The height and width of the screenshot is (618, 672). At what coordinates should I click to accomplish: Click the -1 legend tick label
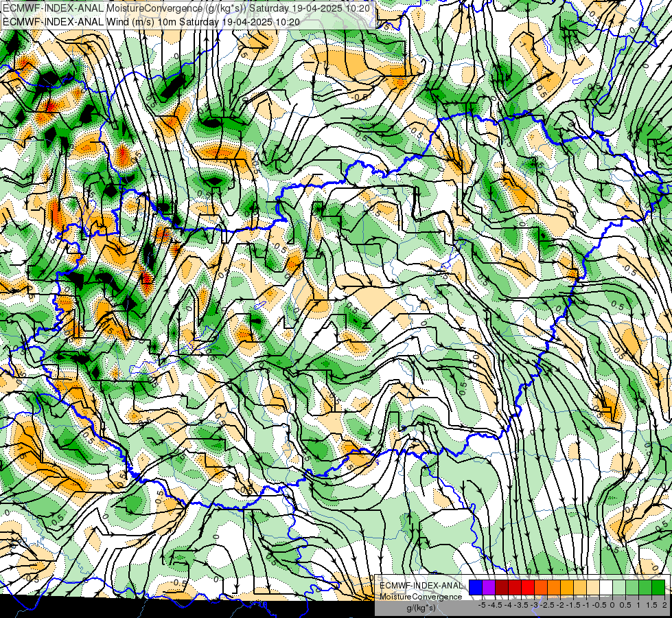click(x=586, y=605)
